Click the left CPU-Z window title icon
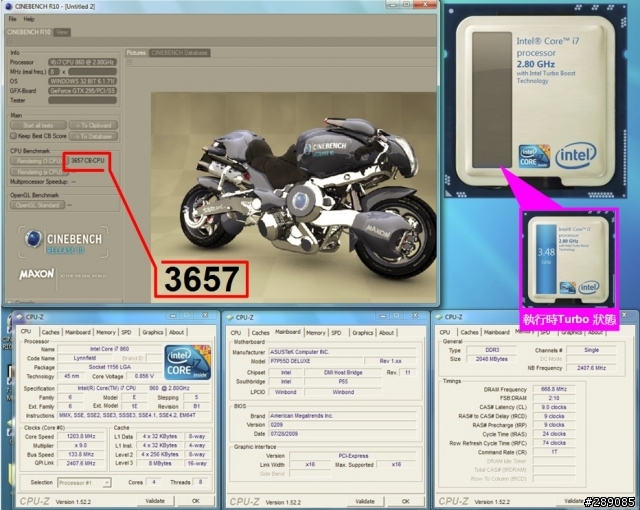This screenshot has width=640, height=510. [19, 317]
